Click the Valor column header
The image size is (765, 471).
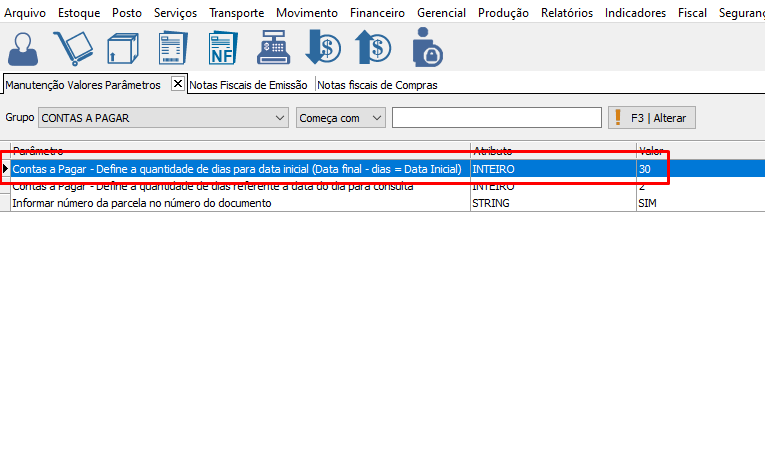(x=701, y=150)
